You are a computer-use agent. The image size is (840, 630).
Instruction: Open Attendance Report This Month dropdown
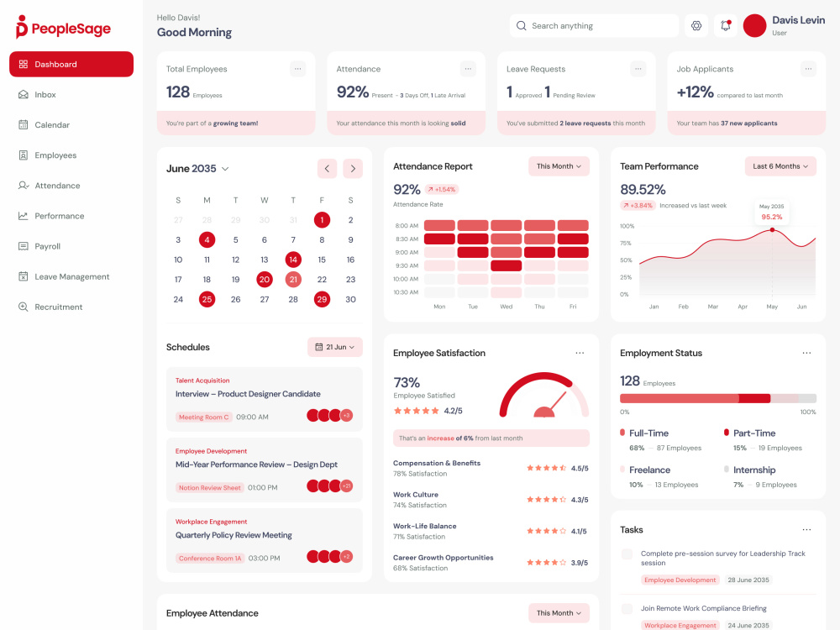click(x=559, y=166)
